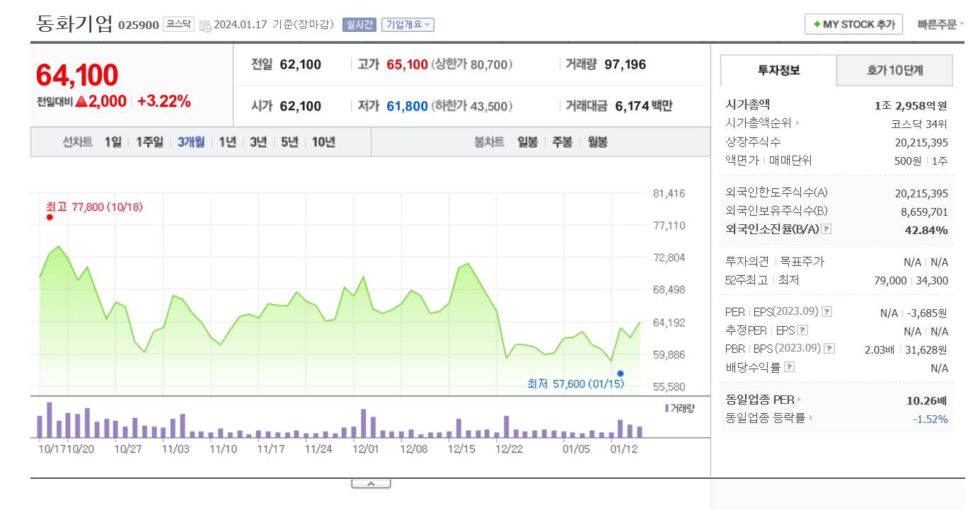Image resolution: width=980 pixels, height=510 pixels.
Task: Click the 52주 value 79,000 | 34,300
Action: point(911,281)
